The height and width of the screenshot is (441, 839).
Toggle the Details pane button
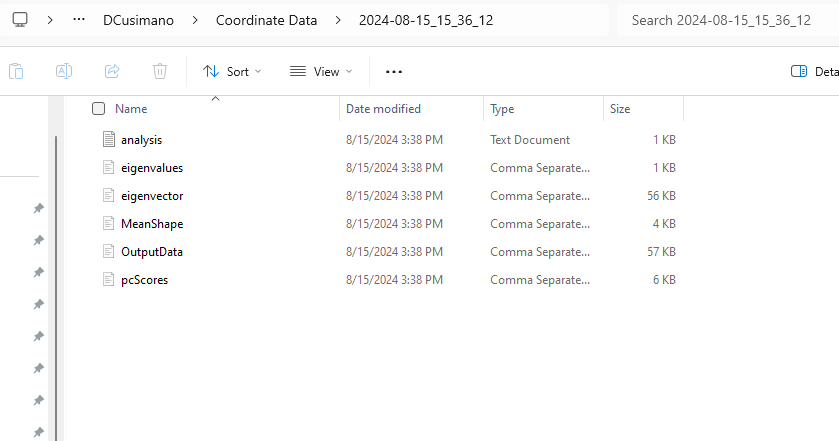pyautogui.click(x=812, y=72)
